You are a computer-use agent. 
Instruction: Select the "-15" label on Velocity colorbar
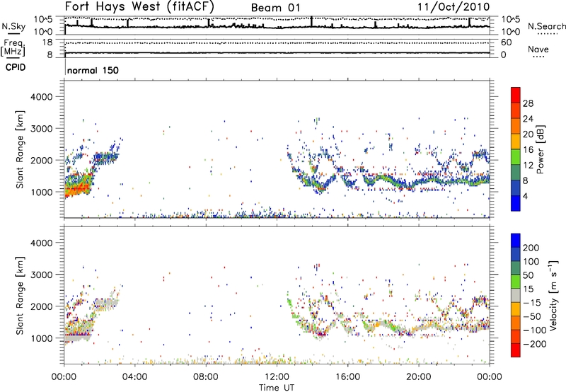coord(532,303)
